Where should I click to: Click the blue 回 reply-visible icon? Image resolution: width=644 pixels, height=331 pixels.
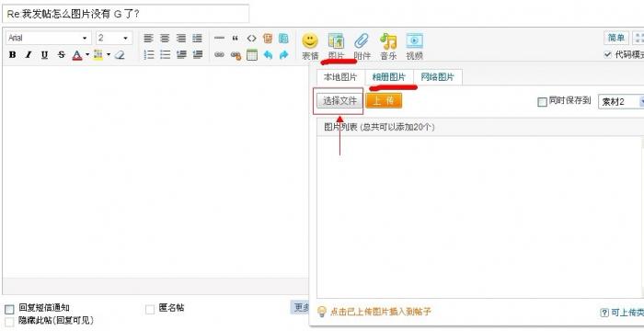point(283,39)
